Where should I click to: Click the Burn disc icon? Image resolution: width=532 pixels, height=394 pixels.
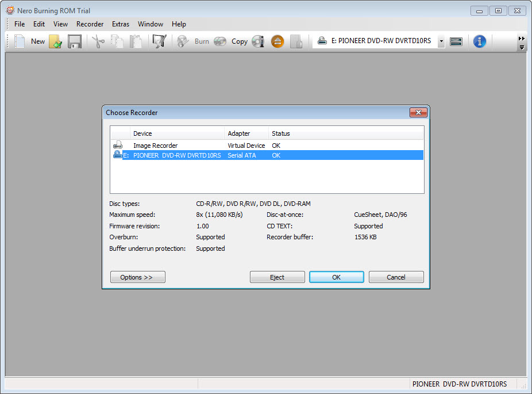pos(183,41)
